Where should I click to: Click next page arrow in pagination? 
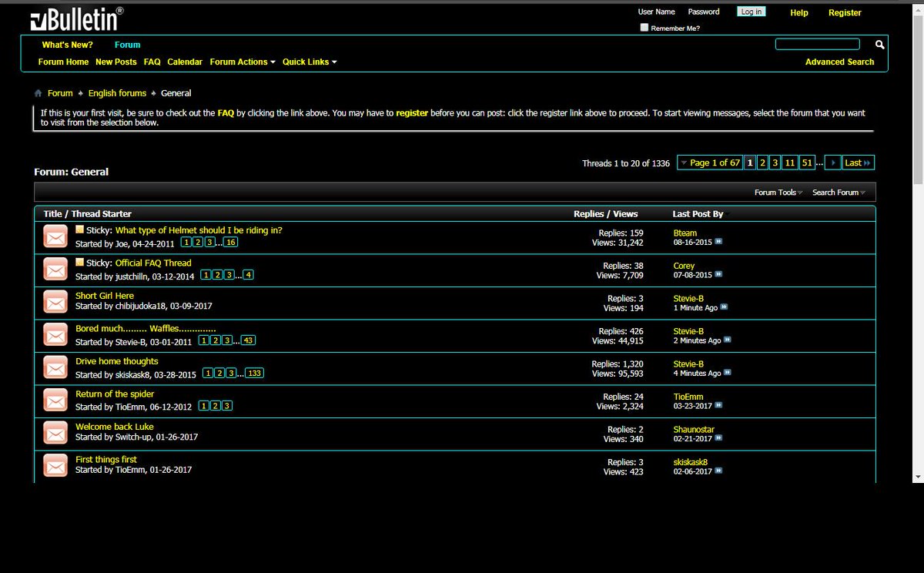click(832, 163)
